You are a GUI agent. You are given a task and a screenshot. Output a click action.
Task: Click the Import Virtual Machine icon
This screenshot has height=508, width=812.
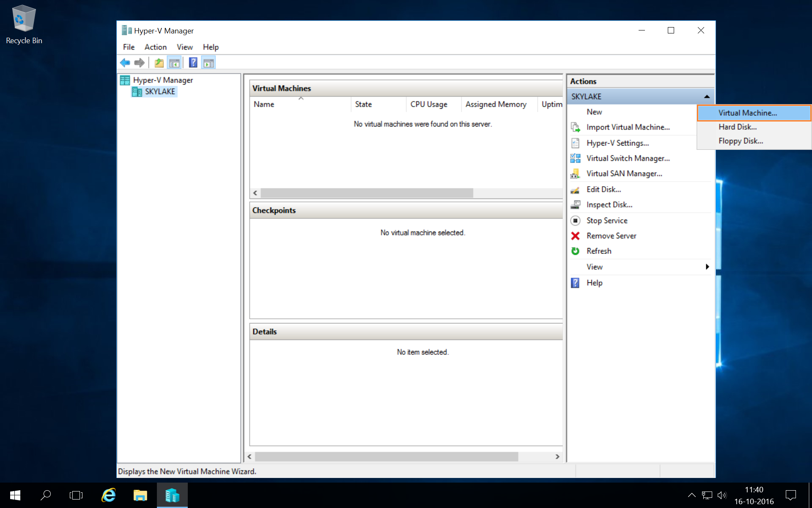click(x=576, y=127)
